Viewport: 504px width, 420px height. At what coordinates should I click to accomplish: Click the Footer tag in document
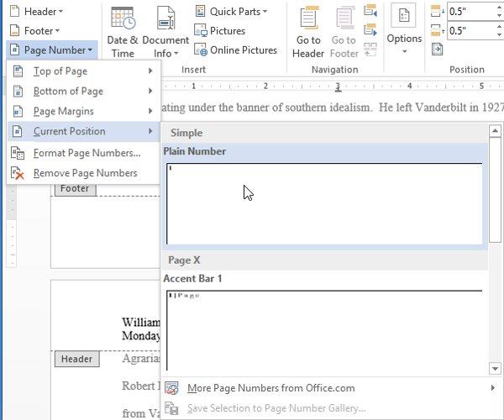tap(76, 188)
